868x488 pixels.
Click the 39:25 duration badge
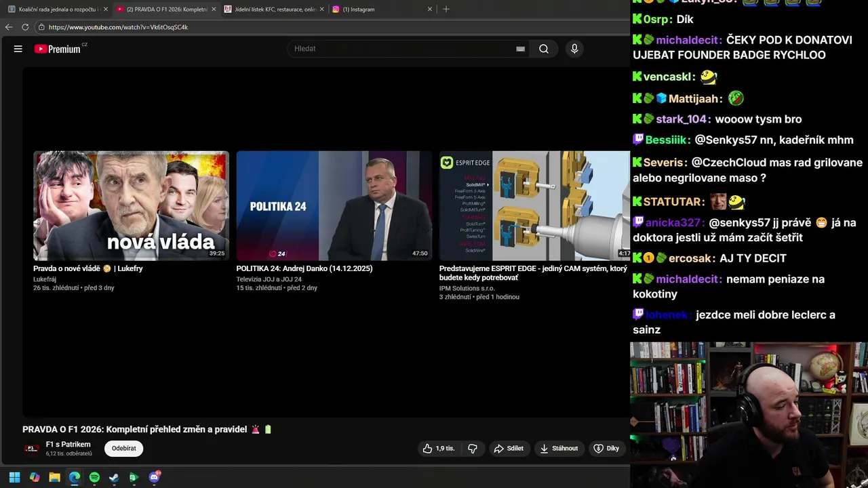(217, 253)
